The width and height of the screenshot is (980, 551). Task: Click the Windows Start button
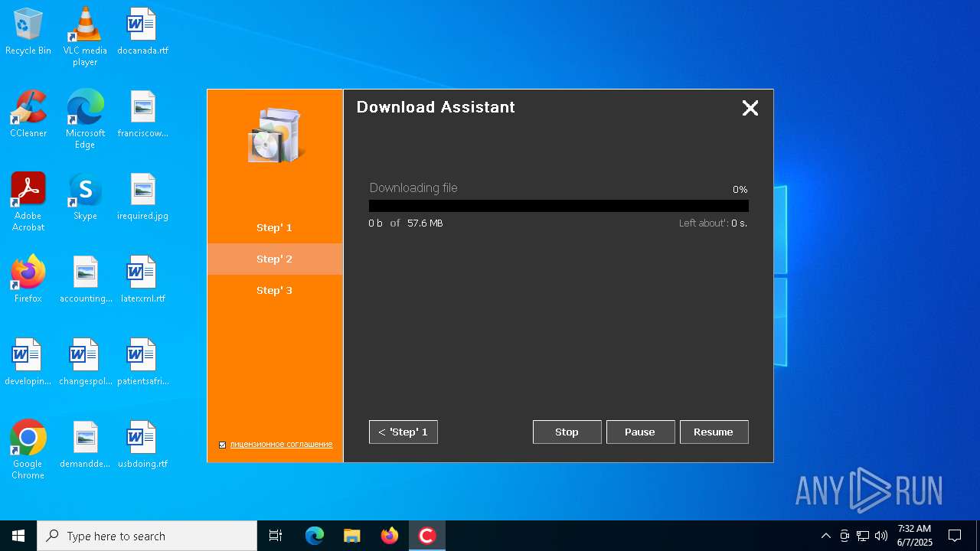18,536
